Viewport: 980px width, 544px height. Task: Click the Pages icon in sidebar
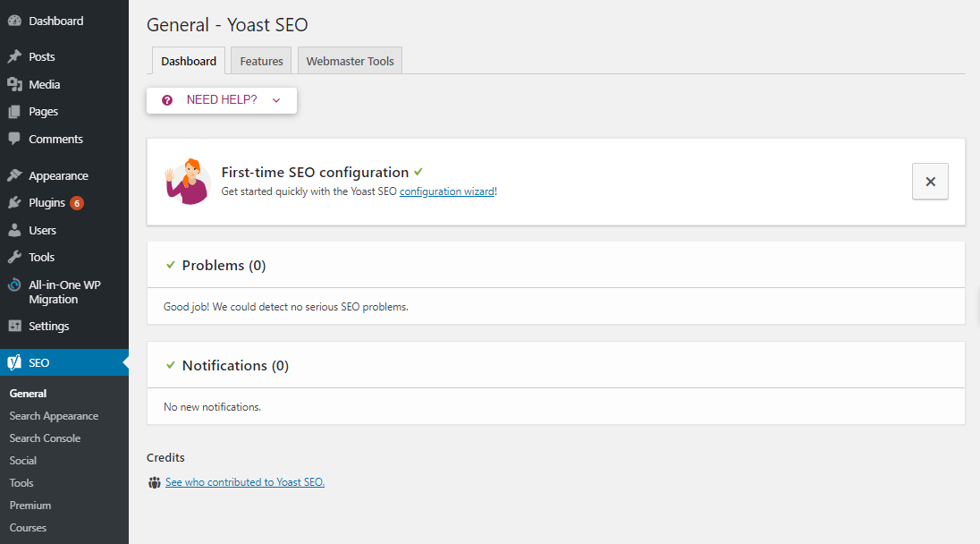tap(14, 111)
